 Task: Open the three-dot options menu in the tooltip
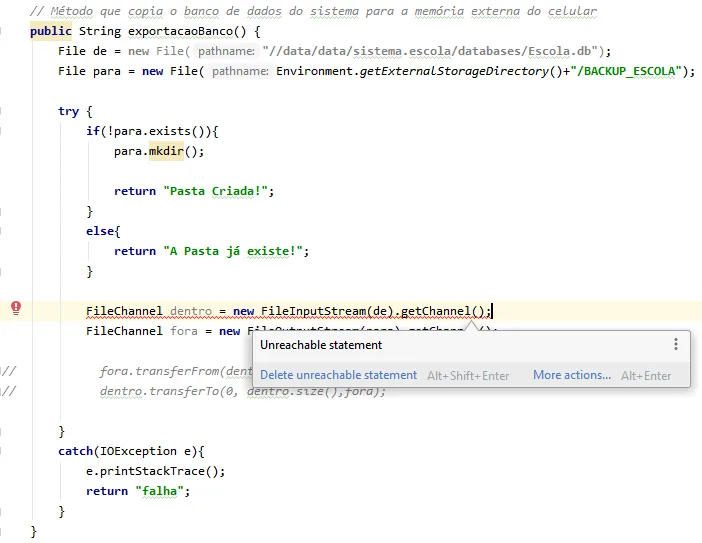676,344
